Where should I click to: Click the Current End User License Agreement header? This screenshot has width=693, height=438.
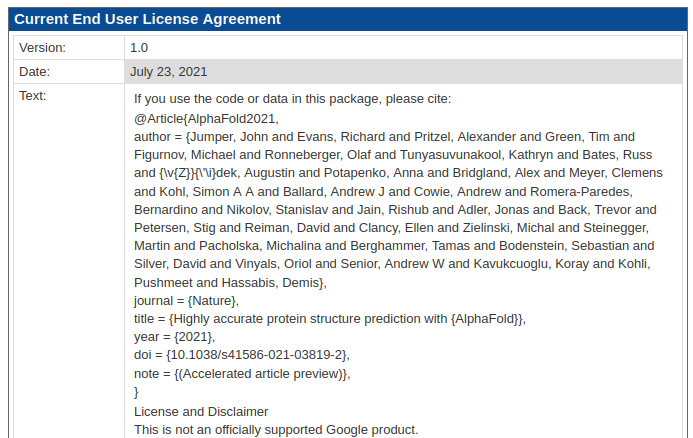[x=148, y=19]
